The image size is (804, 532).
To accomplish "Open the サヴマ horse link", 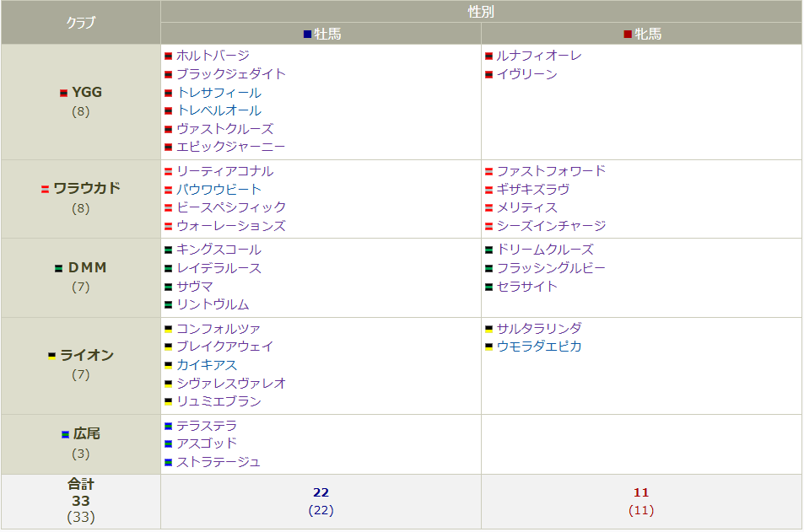I will (x=194, y=286).
